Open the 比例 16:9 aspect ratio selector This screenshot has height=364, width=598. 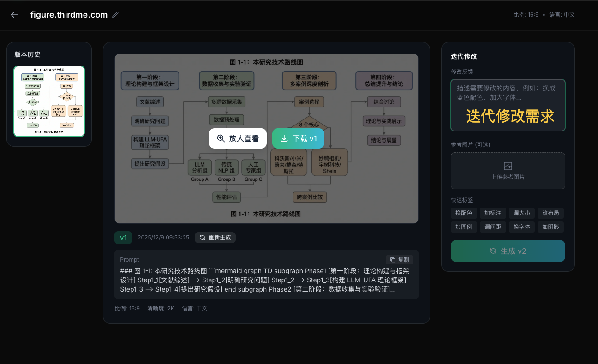(x=127, y=308)
